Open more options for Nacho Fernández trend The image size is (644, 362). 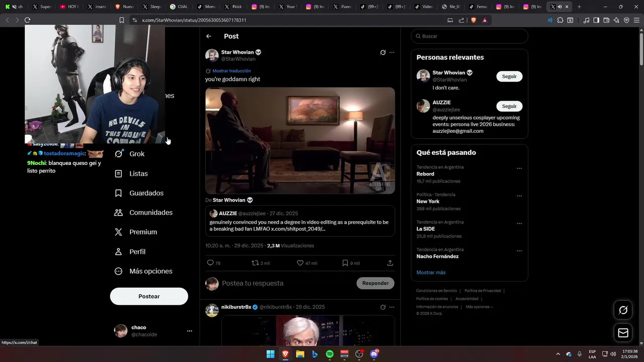pyautogui.click(x=519, y=251)
